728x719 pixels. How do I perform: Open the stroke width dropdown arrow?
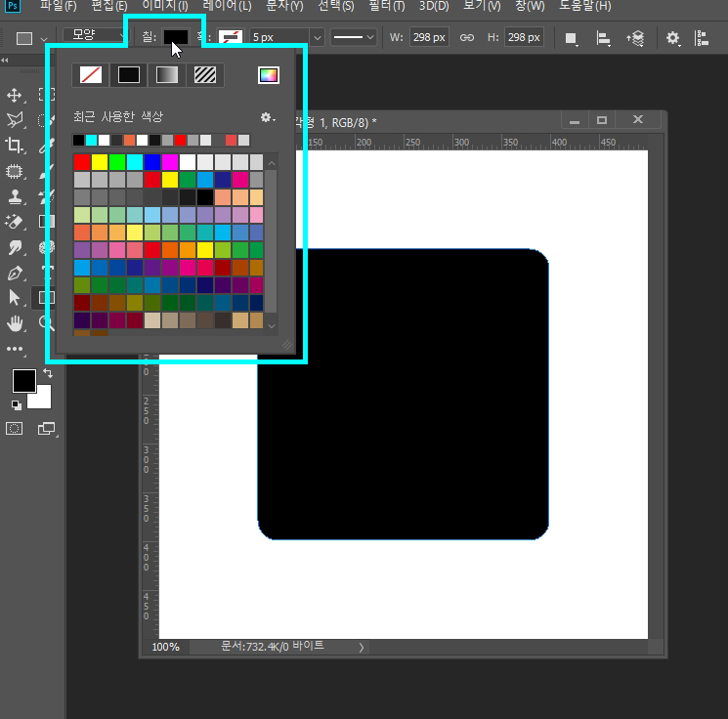click(x=318, y=37)
